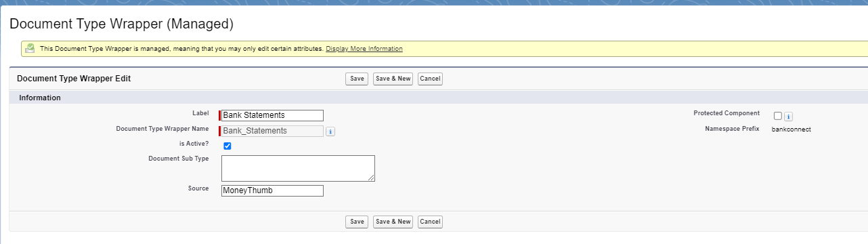
Task: Click the info icon next to Protected Component
Action: [789, 117]
